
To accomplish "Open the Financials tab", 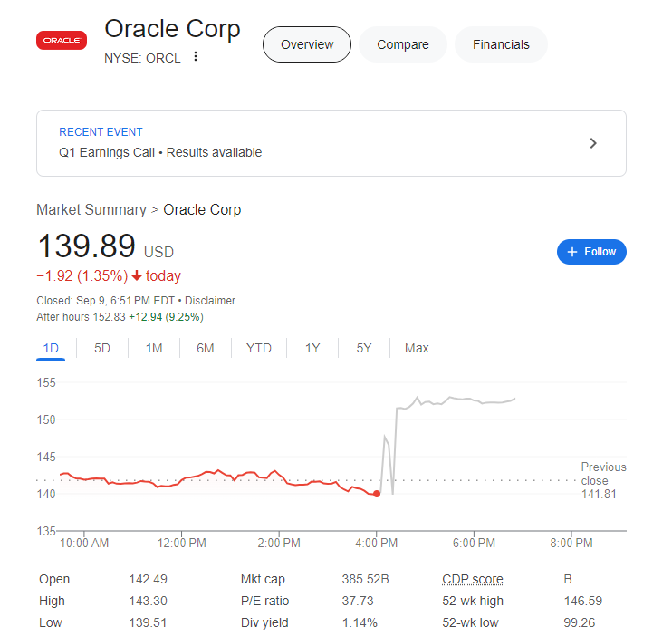I will [x=501, y=44].
